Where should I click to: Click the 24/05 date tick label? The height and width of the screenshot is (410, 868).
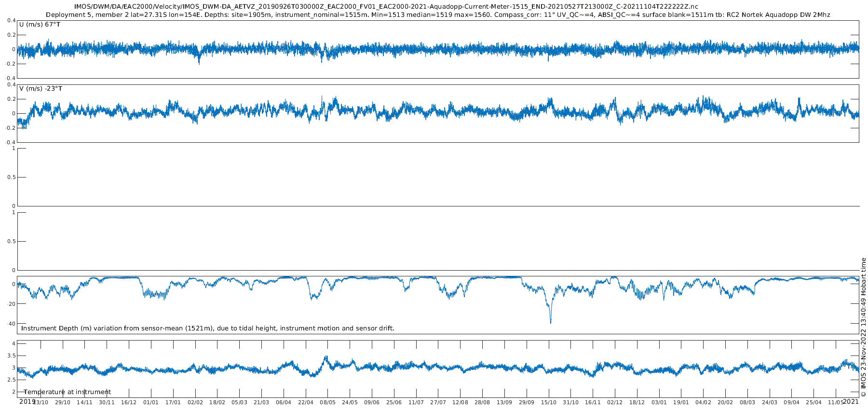click(350, 402)
